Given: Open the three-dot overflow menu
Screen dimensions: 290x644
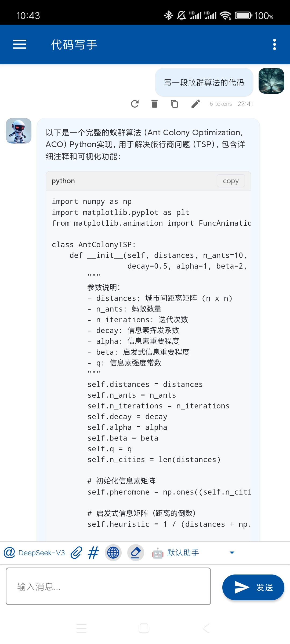Looking at the screenshot, I should [274, 44].
